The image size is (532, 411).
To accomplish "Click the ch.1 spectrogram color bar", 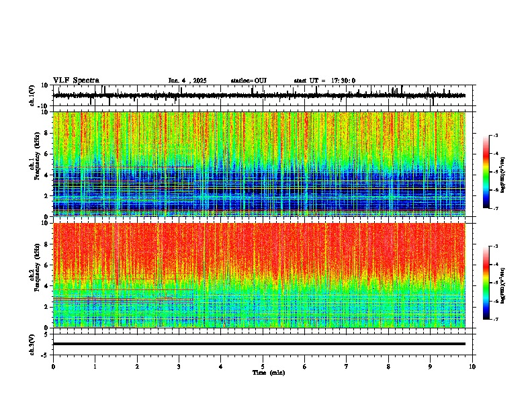I will click(486, 172).
